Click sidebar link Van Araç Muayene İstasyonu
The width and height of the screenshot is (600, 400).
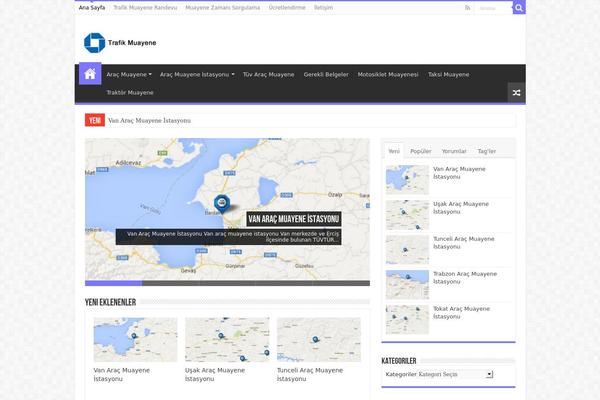coord(459,173)
